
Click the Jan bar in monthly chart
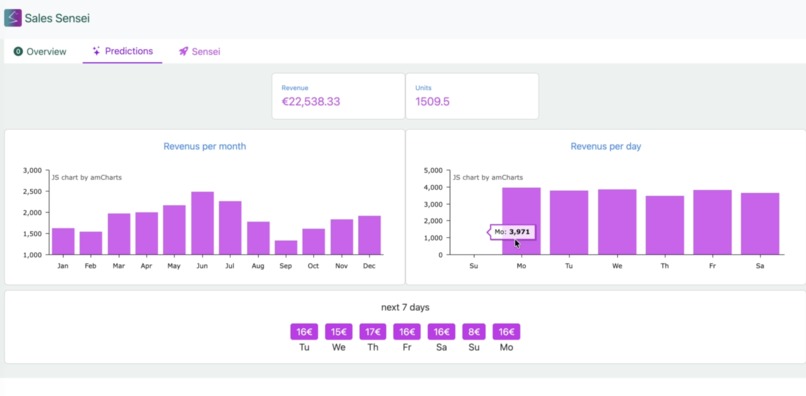(63, 241)
